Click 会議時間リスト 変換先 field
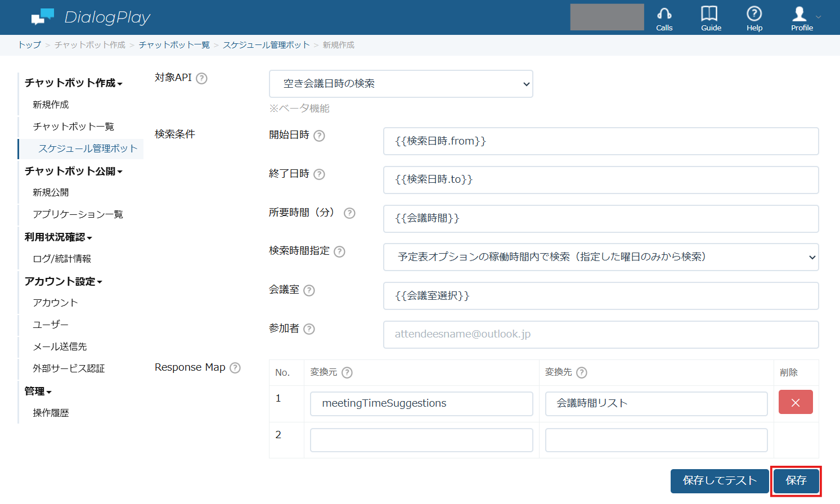 pyautogui.click(x=656, y=404)
